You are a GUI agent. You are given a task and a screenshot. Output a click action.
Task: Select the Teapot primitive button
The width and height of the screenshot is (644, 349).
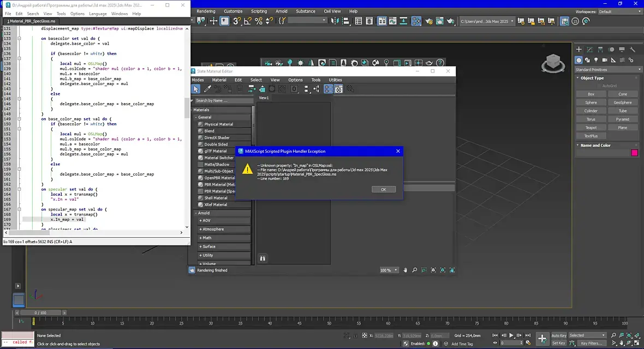[591, 128]
